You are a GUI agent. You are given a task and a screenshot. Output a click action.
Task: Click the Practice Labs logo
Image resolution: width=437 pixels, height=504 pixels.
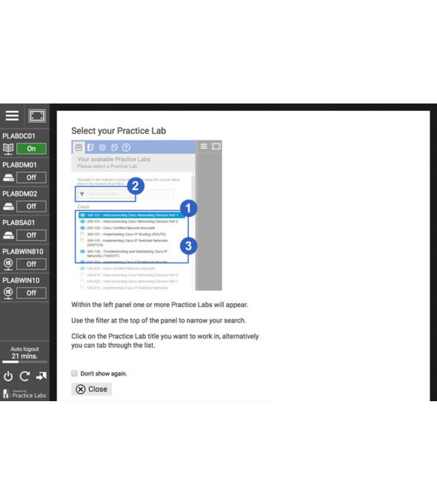click(25, 394)
